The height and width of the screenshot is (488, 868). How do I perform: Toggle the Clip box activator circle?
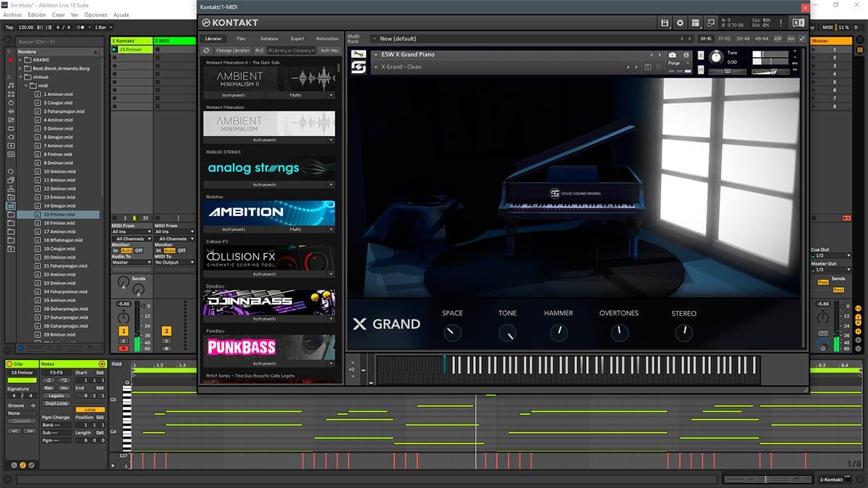(9, 364)
